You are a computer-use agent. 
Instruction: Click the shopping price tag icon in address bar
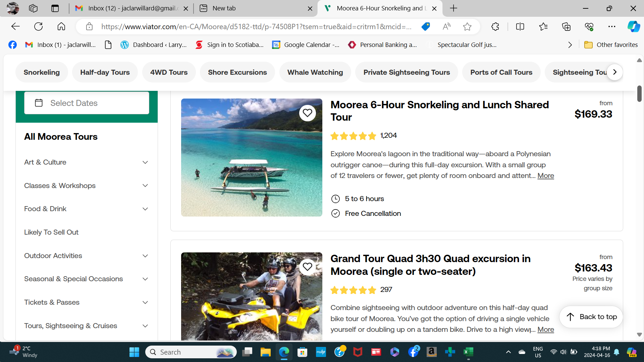426,26
